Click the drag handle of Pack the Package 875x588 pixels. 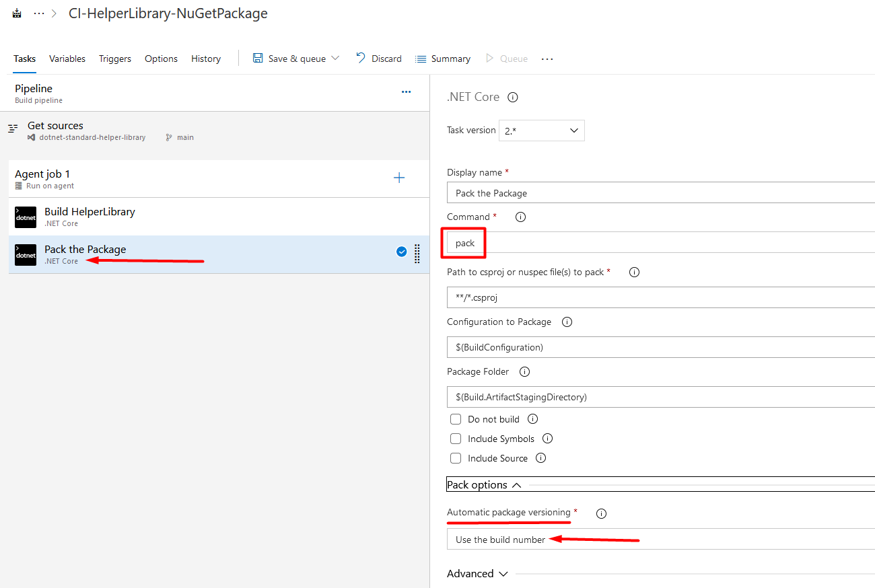click(x=417, y=253)
